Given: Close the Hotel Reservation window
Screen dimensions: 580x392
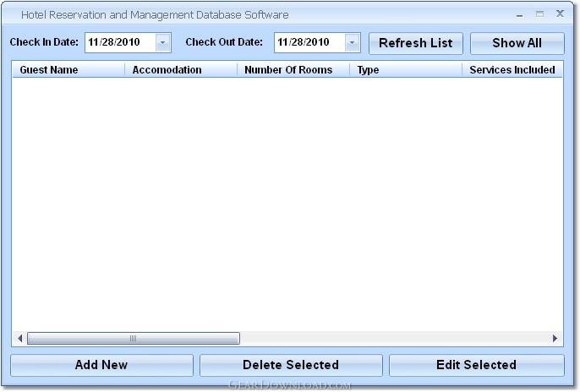Looking at the screenshot, I should coord(560,14).
